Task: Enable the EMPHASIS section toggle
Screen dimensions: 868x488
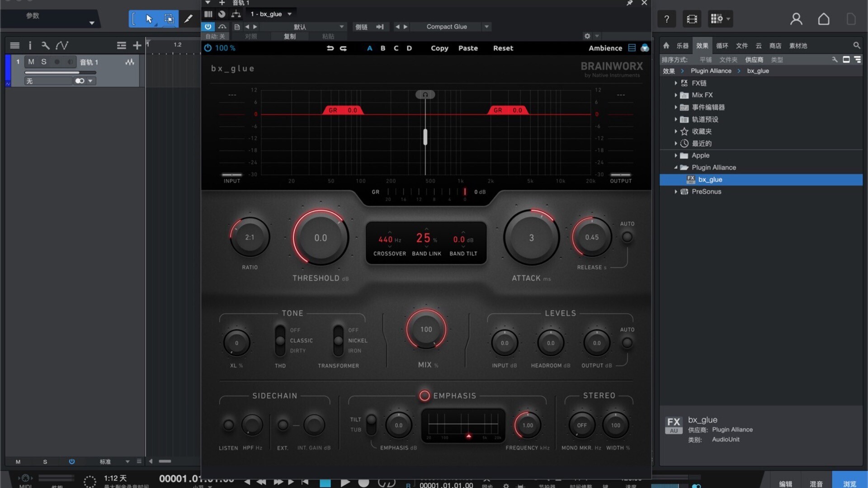Action: coord(424,396)
